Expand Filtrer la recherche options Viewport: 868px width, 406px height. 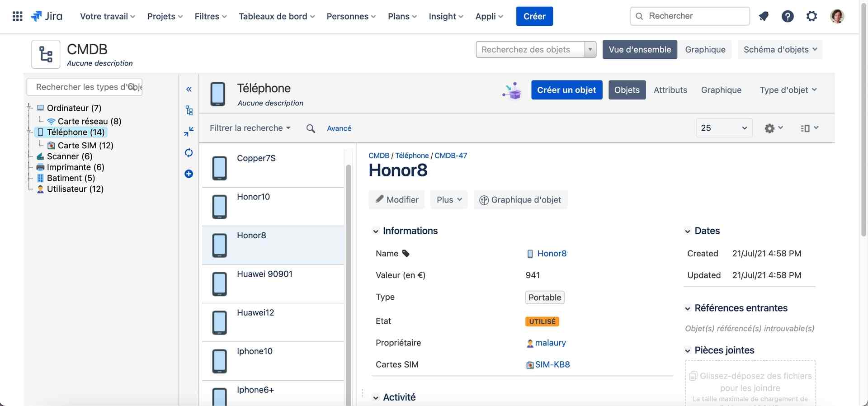point(250,128)
